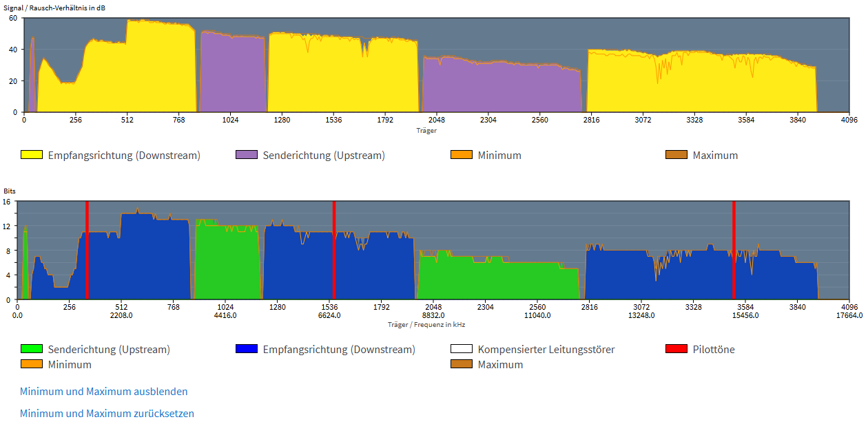Click green Senderichtung swatch in Bits legend

coord(32,349)
